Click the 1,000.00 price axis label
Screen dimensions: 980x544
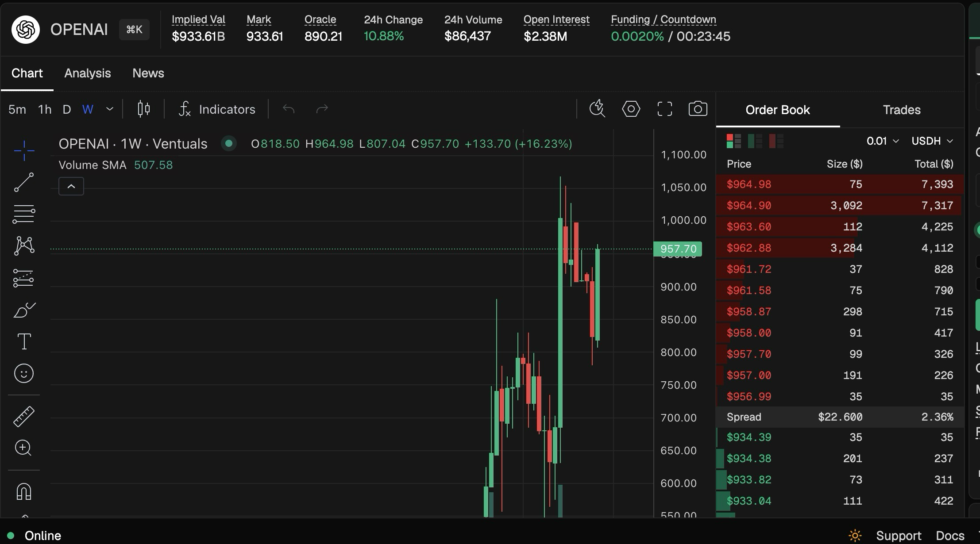(x=683, y=220)
